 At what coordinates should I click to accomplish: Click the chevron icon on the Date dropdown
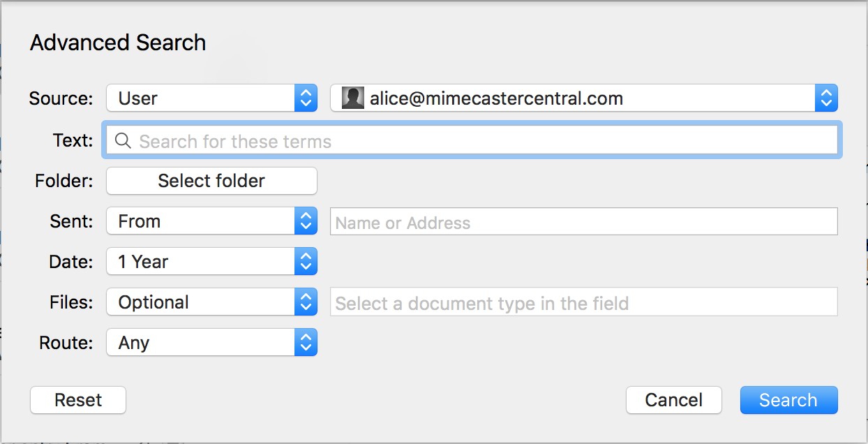coord(306,261)
